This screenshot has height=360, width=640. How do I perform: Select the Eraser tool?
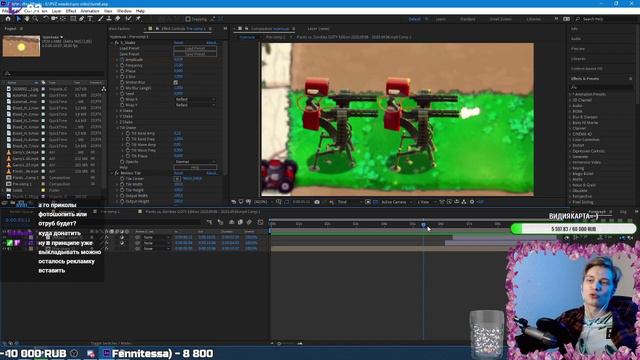(118, 19)
